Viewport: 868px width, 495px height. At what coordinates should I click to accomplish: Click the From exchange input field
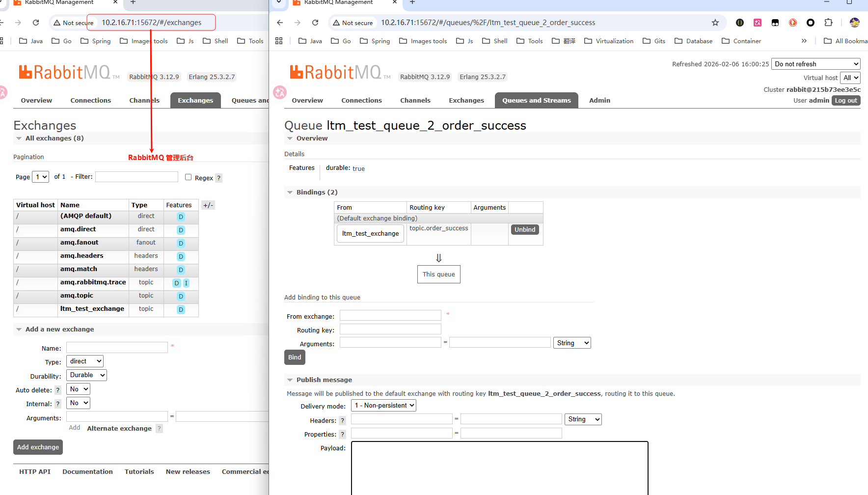coord(390,316)
